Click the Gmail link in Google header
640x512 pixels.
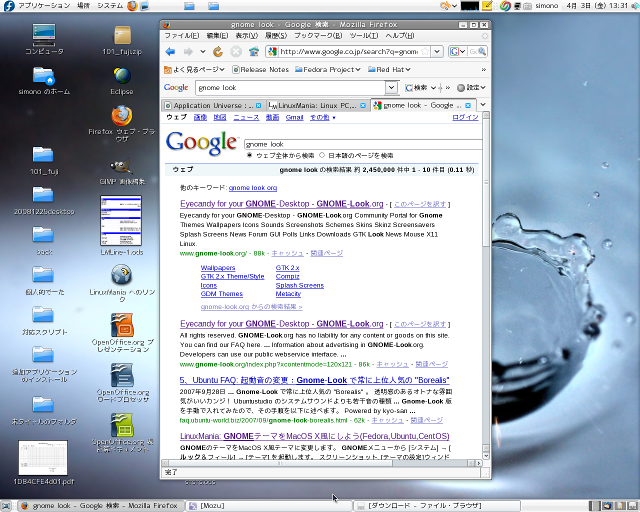tap(294, 118)
